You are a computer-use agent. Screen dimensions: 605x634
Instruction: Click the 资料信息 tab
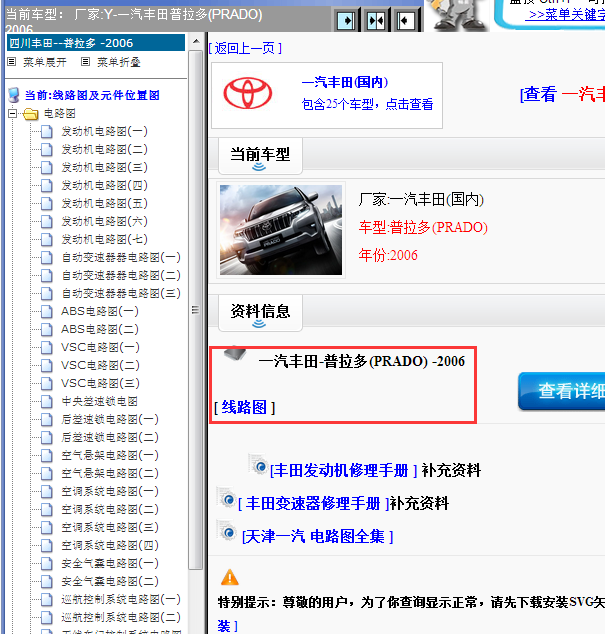[x=260, y=313]
